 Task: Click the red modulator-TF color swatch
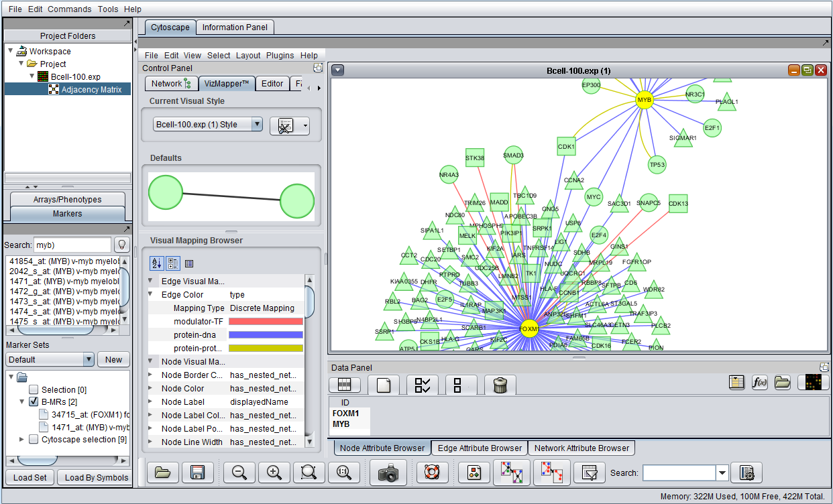[x=266, y=322]
